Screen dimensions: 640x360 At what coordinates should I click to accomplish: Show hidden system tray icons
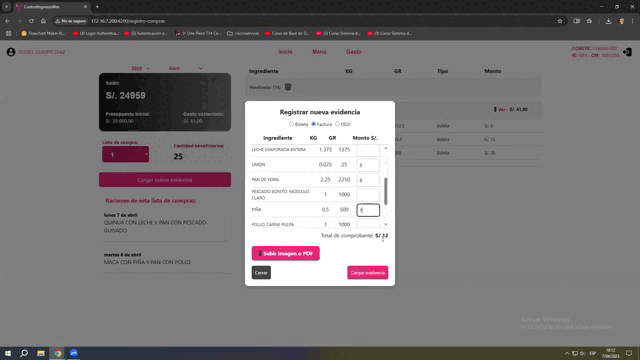pyautogui.click(x=567, y=353)
